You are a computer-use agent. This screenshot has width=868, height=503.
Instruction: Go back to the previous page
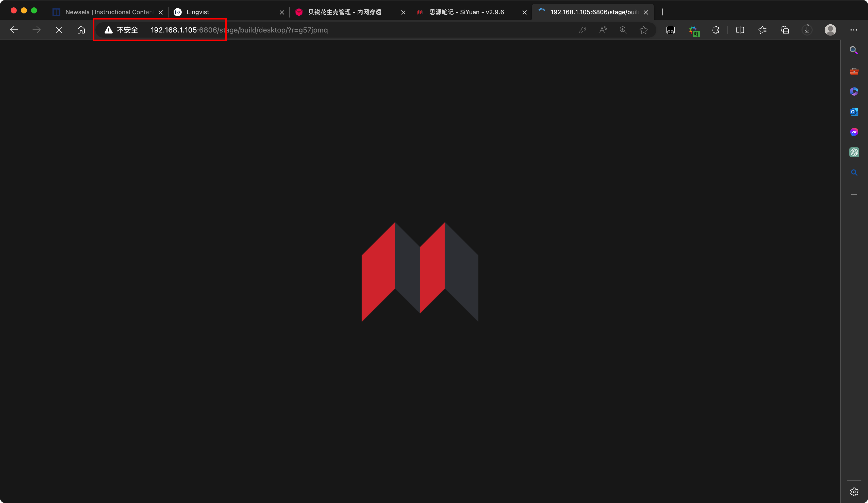pos(14,30)
